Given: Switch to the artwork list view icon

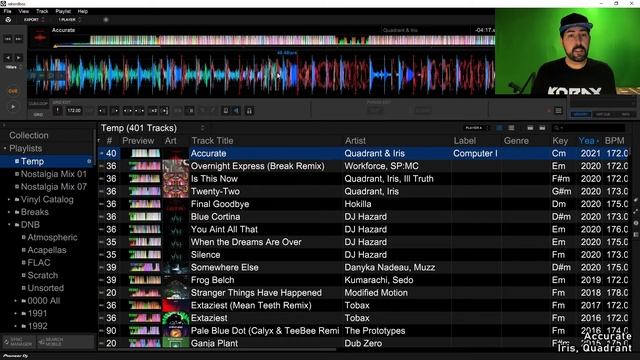Looking at the screenshot, I should click(499, 128).
